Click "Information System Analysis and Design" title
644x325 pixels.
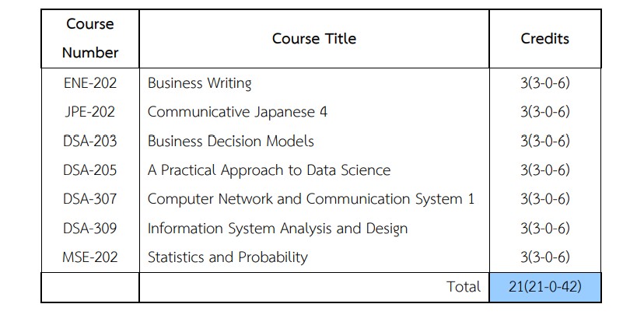point(278,228)
